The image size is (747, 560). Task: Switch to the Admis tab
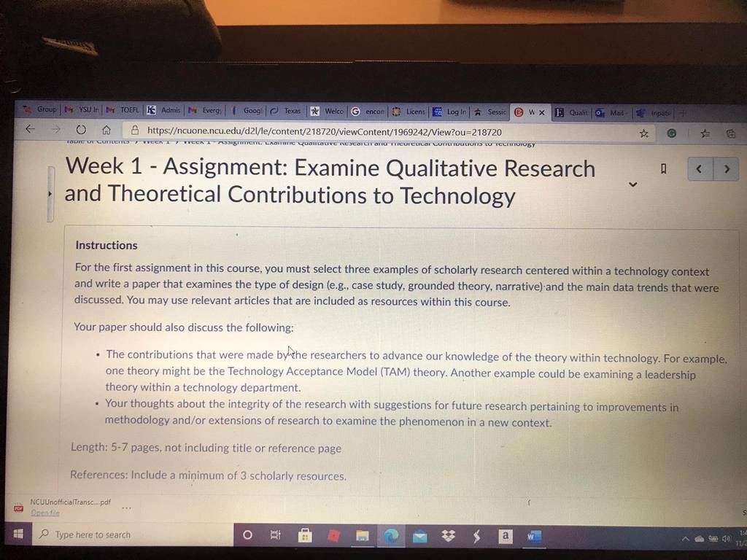[165, 110]
